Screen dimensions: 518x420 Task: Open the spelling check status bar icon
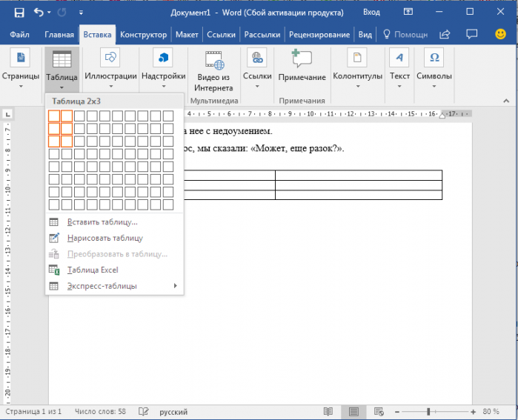tap(143, 411)
